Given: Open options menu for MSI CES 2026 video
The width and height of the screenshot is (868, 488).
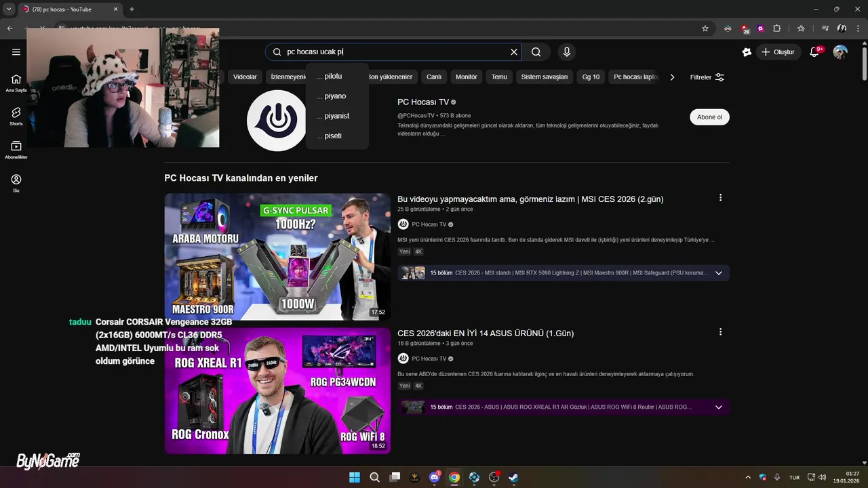Looking at the screenshot, I should click(x=720, y=198).
